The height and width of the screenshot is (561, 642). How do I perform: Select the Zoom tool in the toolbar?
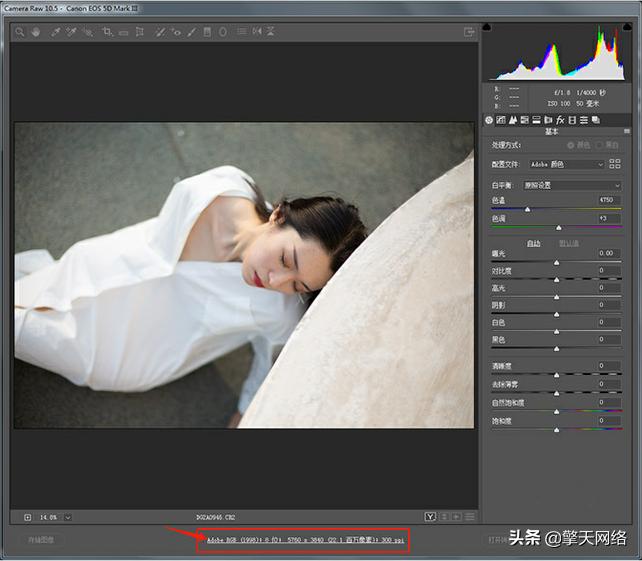pos(19,32)
